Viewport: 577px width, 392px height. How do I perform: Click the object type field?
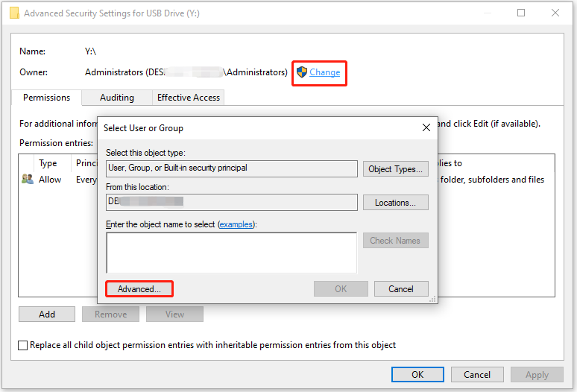point(231,168)
